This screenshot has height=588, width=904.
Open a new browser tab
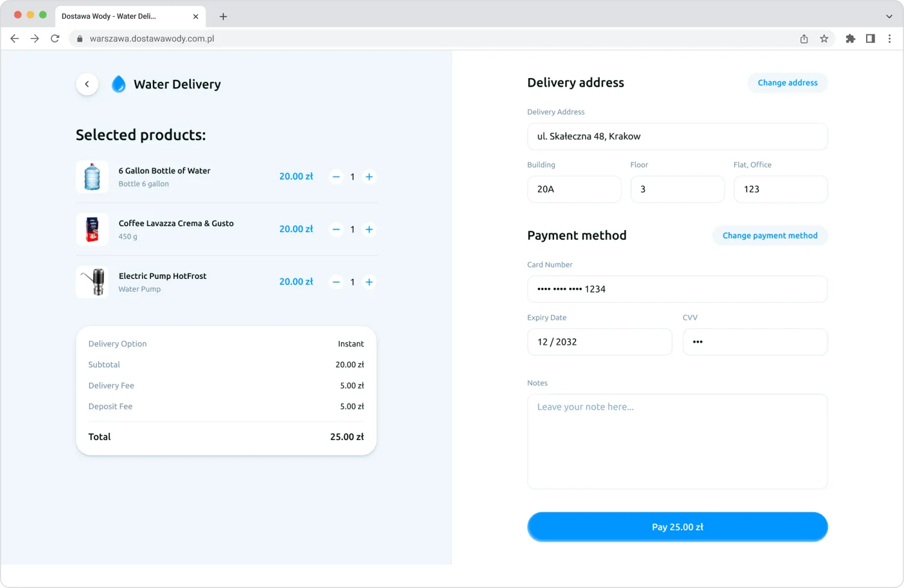[x=223, y=16]
